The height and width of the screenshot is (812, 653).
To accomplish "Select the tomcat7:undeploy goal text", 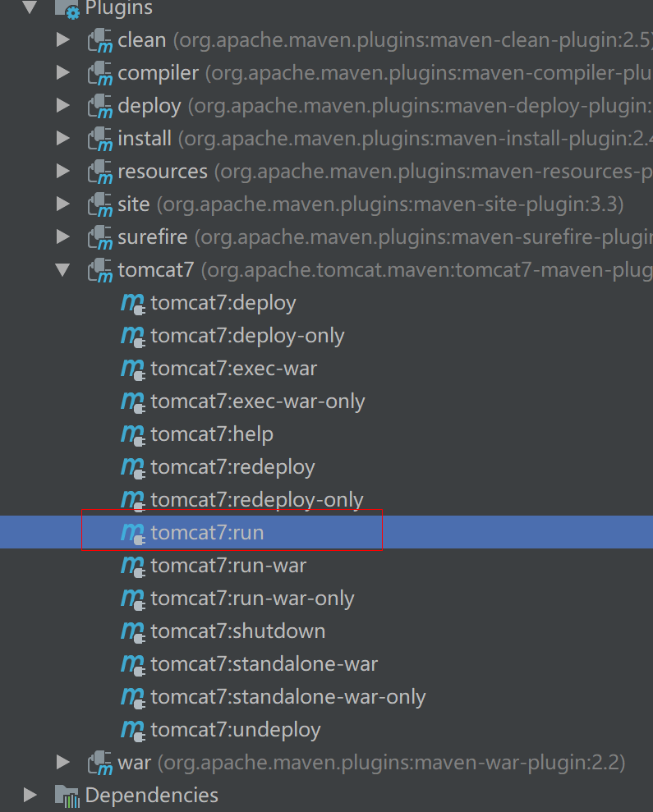I will (x=236, y=730).
